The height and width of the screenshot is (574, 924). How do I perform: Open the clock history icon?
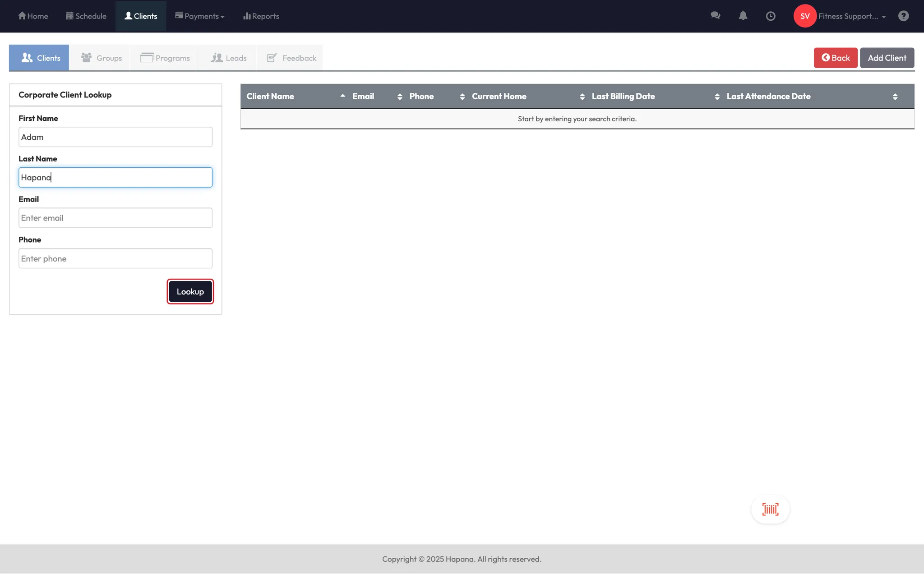(x=771, y=16)
